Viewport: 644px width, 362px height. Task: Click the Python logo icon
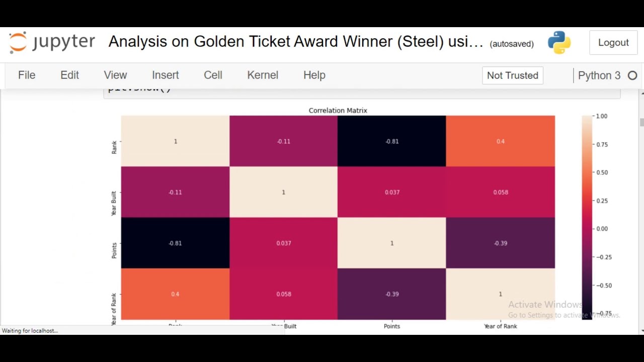pyautogui.click(x=559, y=43)
